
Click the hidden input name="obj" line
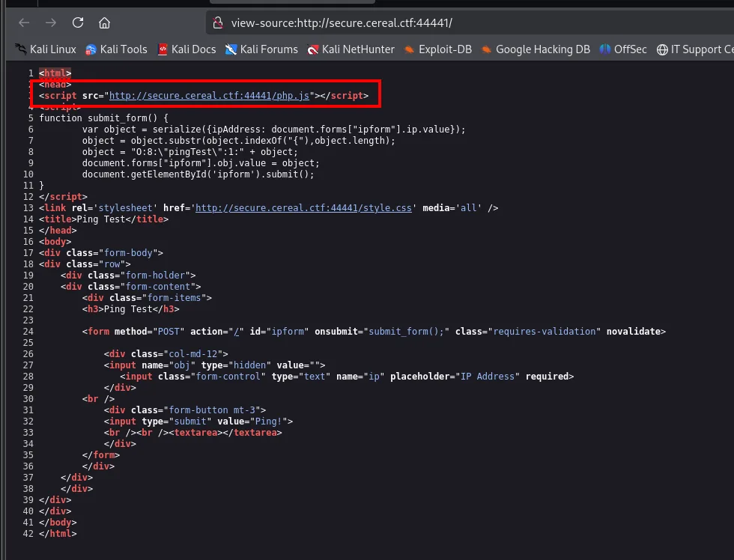point(214,365)
